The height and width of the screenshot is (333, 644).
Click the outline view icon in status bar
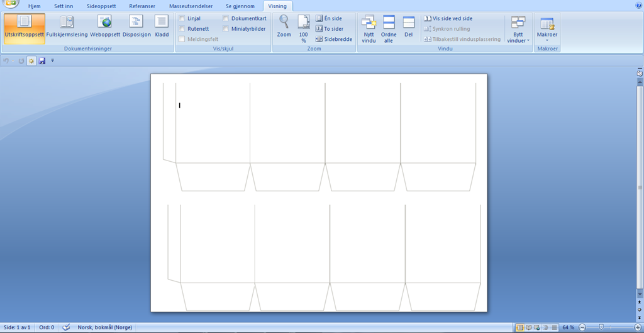point(546,328)
